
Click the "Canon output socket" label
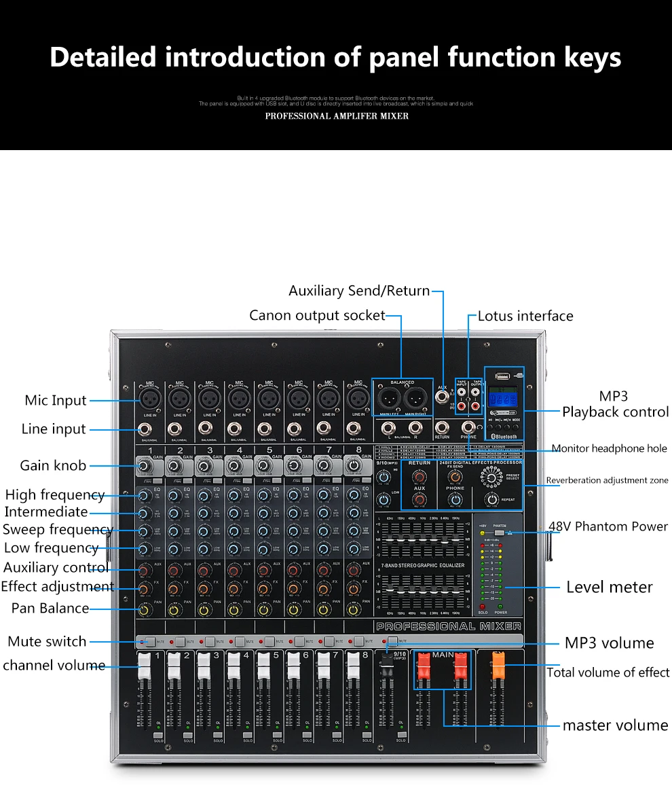click(x=317, y=316)
